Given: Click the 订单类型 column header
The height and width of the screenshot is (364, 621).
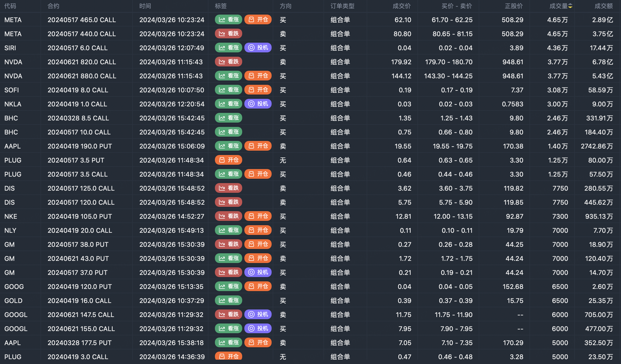Looking at the screenshot, I should pos(342,6).
